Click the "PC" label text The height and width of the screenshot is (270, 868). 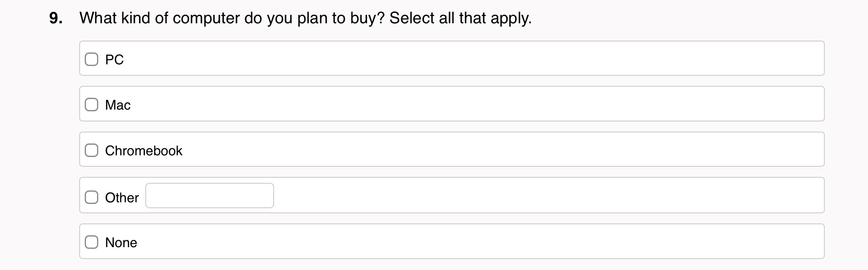[114, 60]
